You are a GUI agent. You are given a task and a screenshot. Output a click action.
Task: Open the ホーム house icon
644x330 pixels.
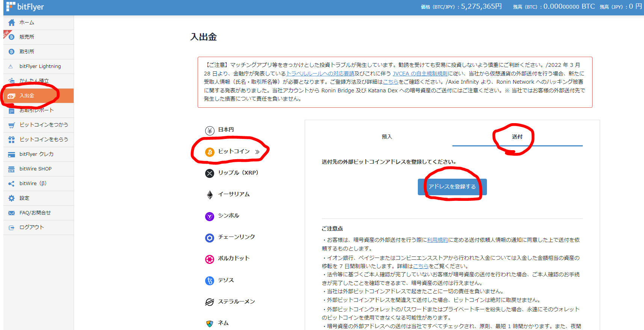12,23
